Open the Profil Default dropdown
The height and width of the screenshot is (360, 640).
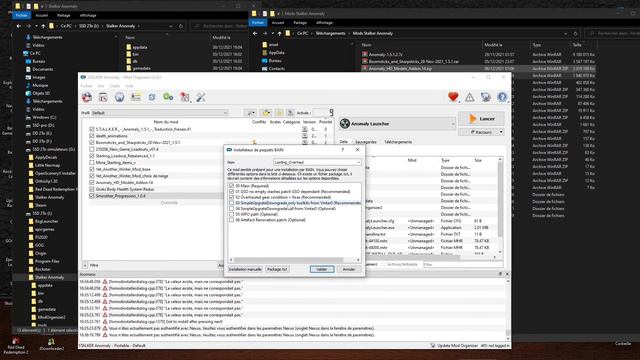tap(160, 113)
